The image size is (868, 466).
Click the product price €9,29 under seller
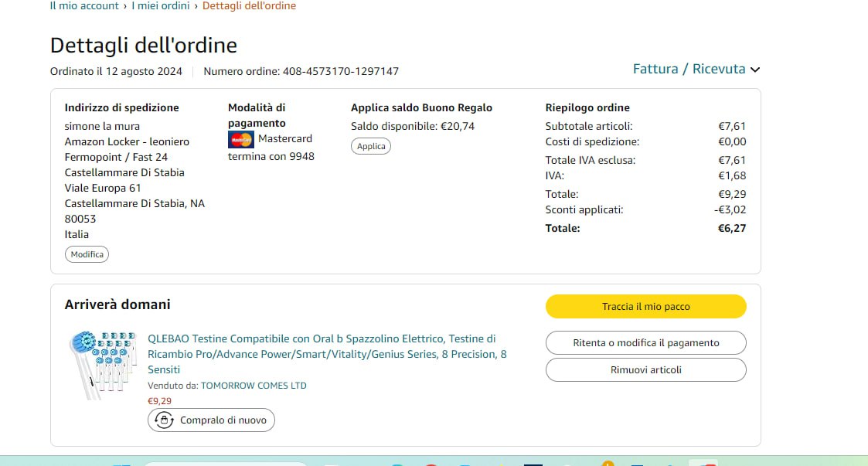coord(159,401)
